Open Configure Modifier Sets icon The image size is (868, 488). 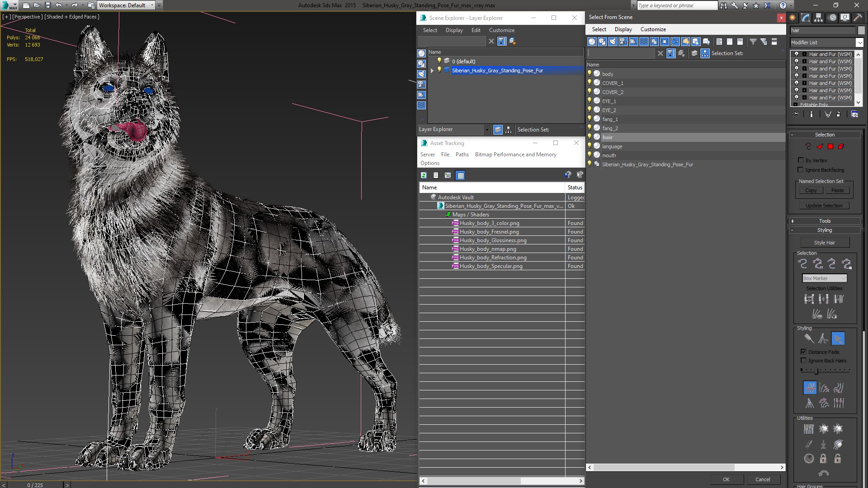point(854,114)
